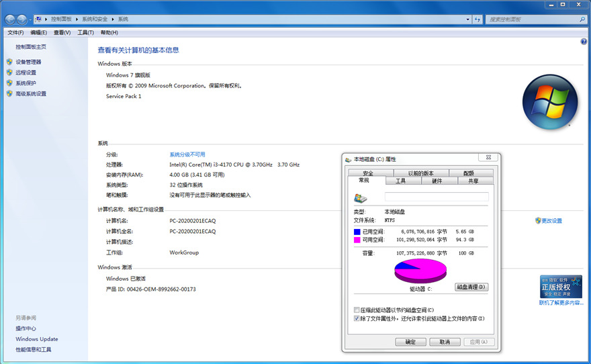Expand the arrow after 控制面板 breadcrumb
The height and width of the screenshot is (364, 591).
77,19
